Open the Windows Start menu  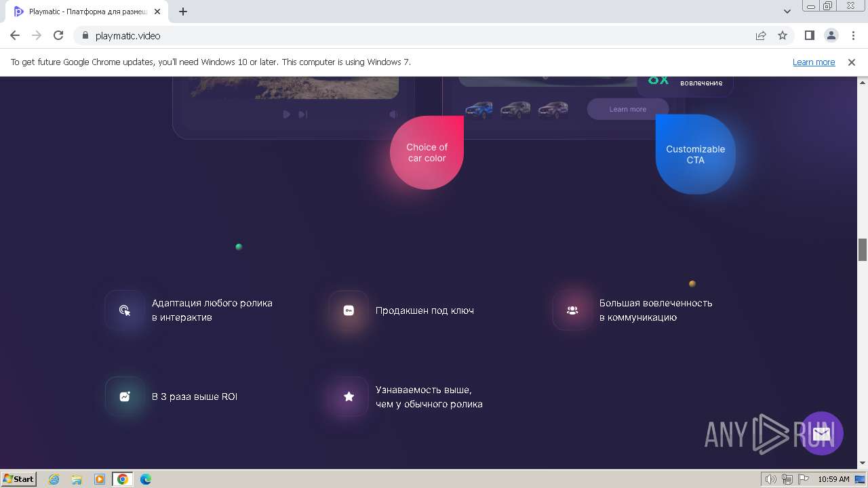pyautogui.click(x=19, y=479)
